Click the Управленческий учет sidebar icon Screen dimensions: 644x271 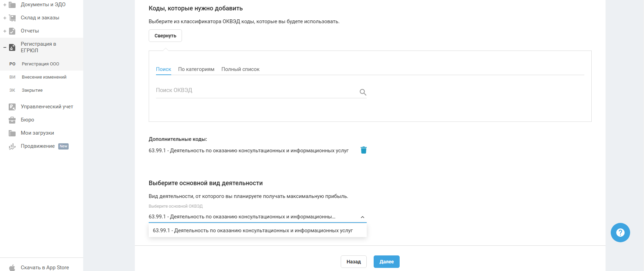(12, 107)
